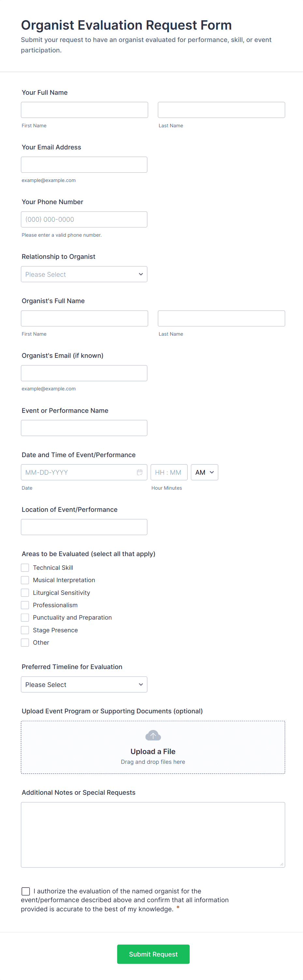The height and width of the screenshot is (980, 303).
Task: Focus your First Name field
Action: tap(84, 110)
